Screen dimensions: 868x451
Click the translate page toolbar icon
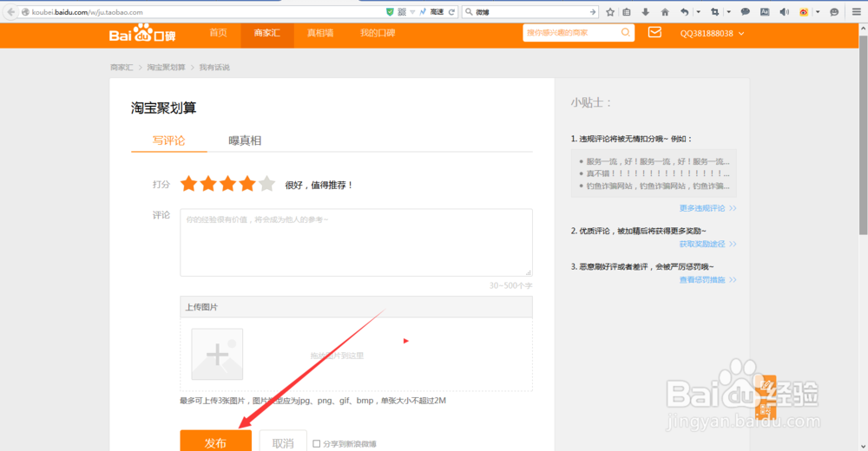click(765, 11)
